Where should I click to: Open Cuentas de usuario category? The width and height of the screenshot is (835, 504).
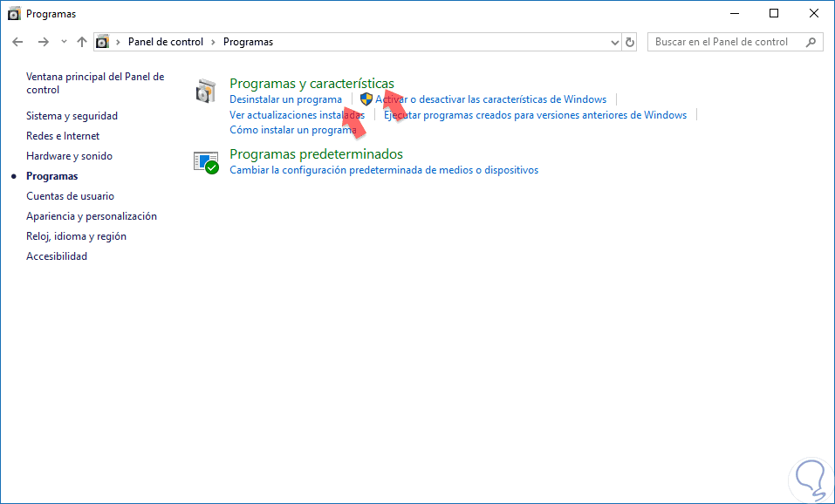coord(71,196)
